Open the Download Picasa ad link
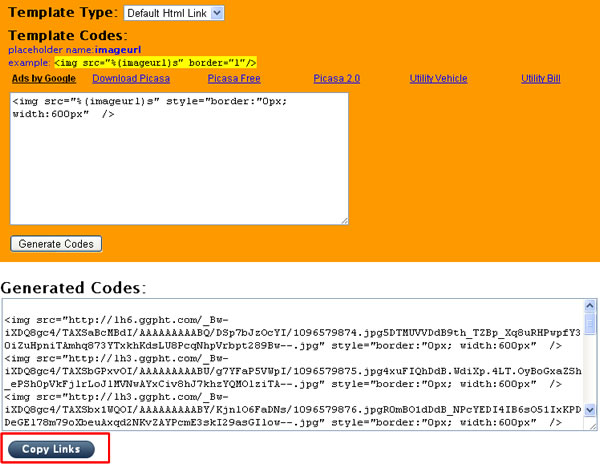This screenshot has height=464, width=600. (131, 78)
